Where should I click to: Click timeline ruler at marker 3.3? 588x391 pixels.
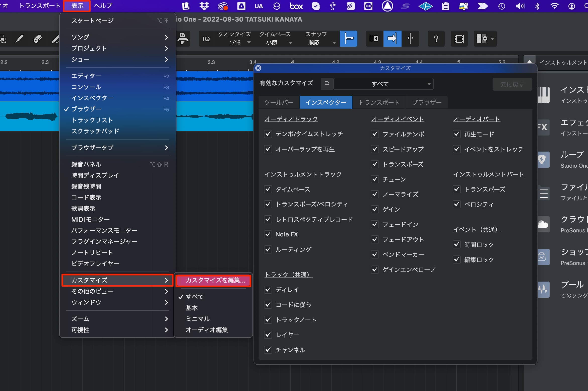(211, 62)
